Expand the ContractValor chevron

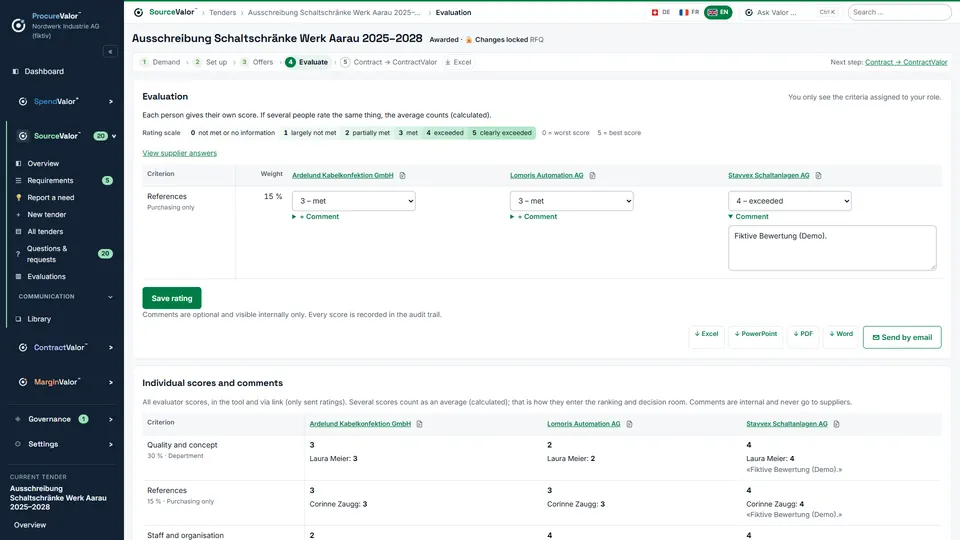point(111,348)
